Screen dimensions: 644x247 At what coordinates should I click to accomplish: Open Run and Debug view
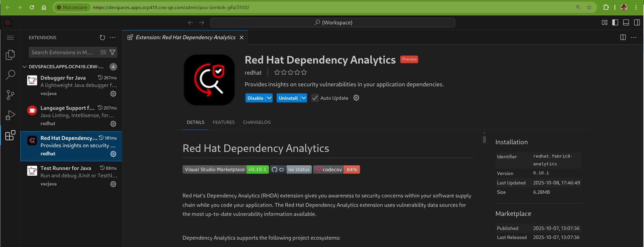coord(10,115)
